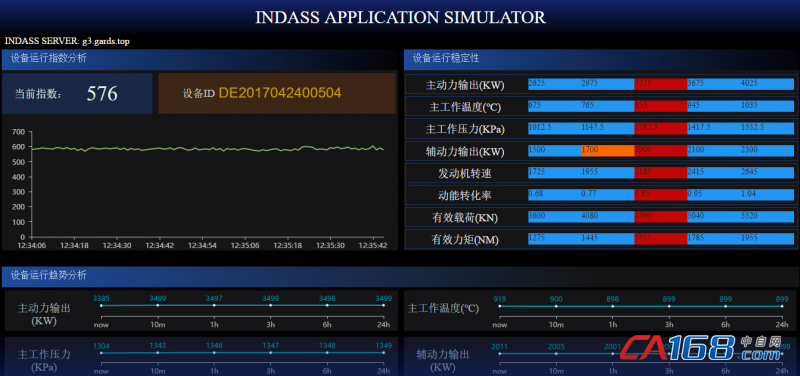The width and height of the screenshot is (800, 376).
Task: Click the red 2185 engine speed segment
Action: coord(661,172)
